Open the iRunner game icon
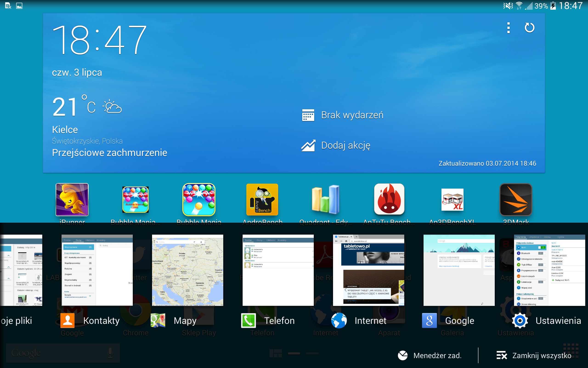The width and height of the screenshot is (588, 368). 72,200
